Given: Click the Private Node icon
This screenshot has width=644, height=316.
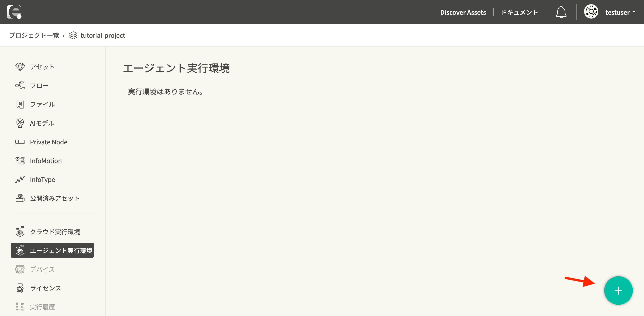Looking at the screenshot, I should pos(20,142).
